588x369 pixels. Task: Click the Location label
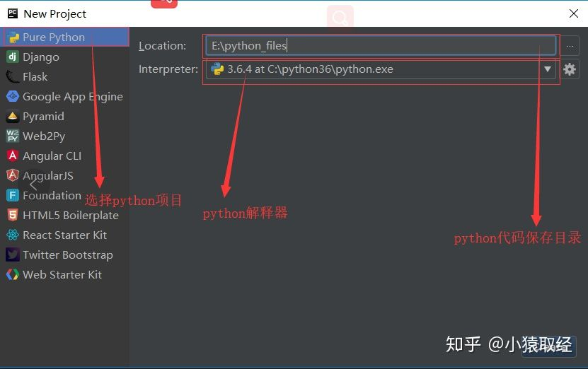point(162,46)
